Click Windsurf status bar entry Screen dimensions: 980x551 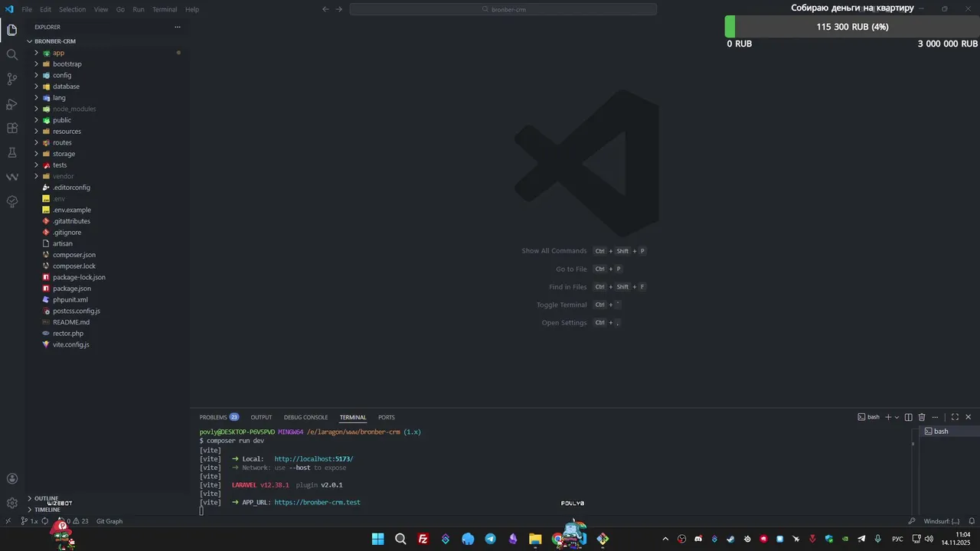click(x=942, y=521)
